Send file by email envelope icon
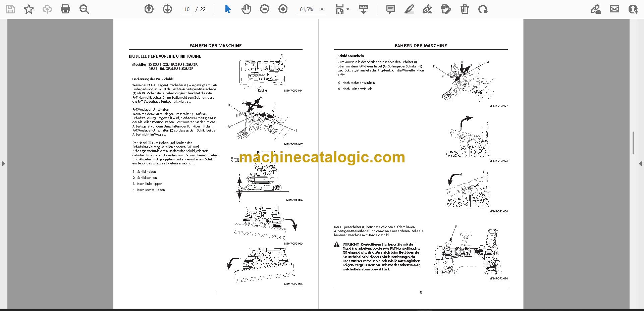Viewport: 644px width, 311px height. 614,9
